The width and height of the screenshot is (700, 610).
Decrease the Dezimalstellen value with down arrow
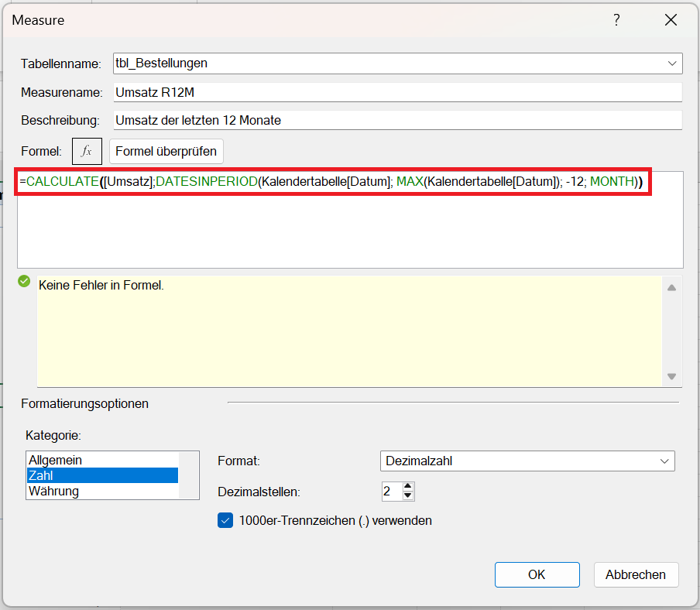pyautogui.click(x=409, y=496)
